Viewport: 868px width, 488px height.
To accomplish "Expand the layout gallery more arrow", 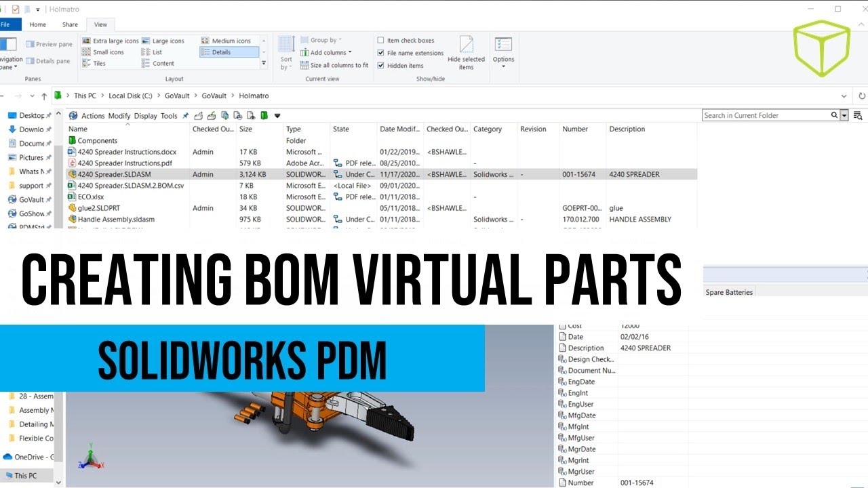I will coord(264,64).
